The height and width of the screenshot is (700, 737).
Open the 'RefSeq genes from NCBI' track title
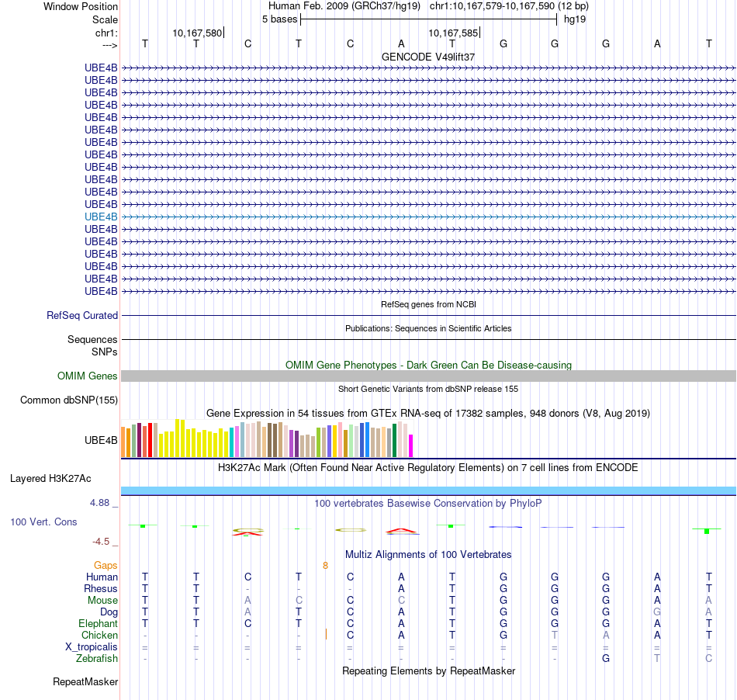[x=428, y=305]
